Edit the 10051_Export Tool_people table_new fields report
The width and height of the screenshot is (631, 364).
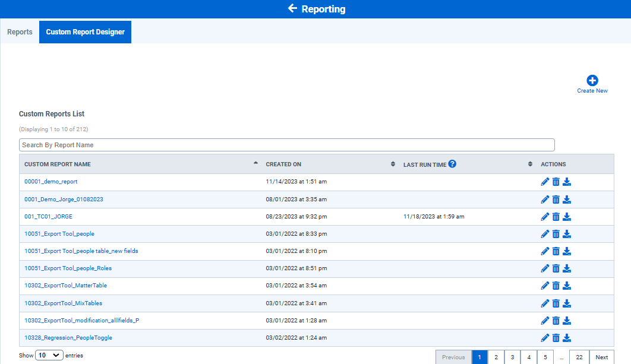tap(545, 251)
